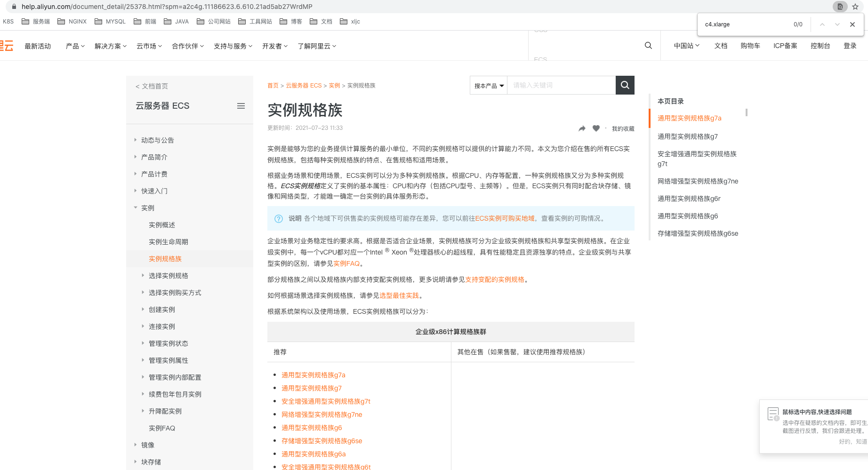This screenshot has height=470, width=868.
Task: Expand the 镜像 tree section
Action: (136, 445)
